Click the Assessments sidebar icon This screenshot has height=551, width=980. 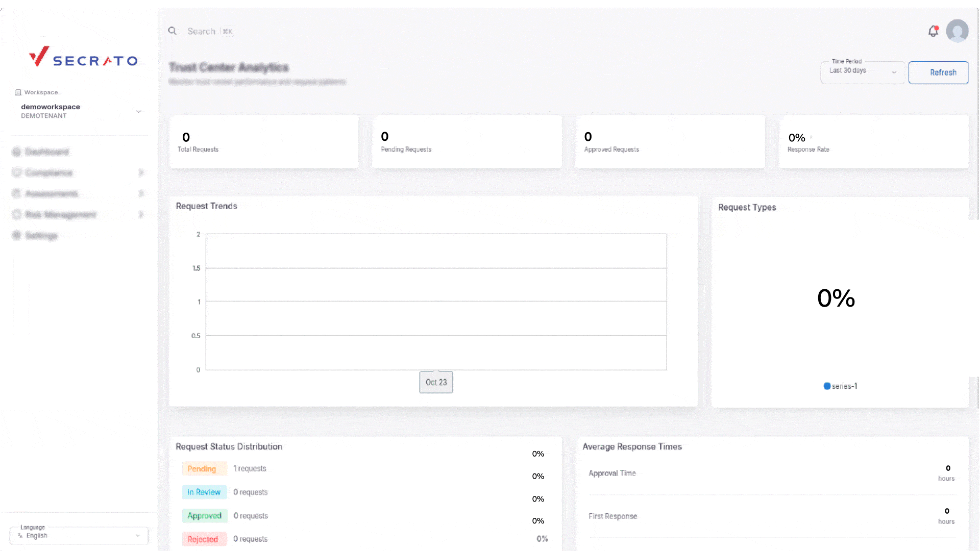click(16, 194)
